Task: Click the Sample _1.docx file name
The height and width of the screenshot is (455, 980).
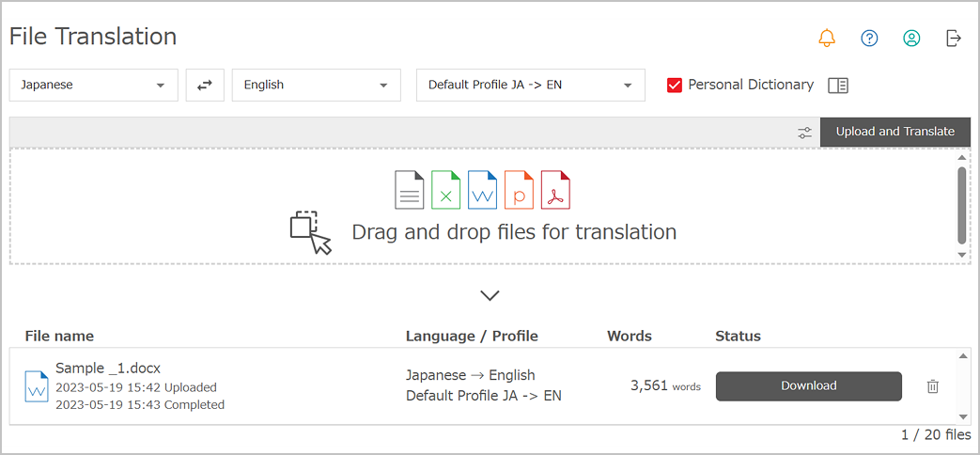Action: coord(108,368)
